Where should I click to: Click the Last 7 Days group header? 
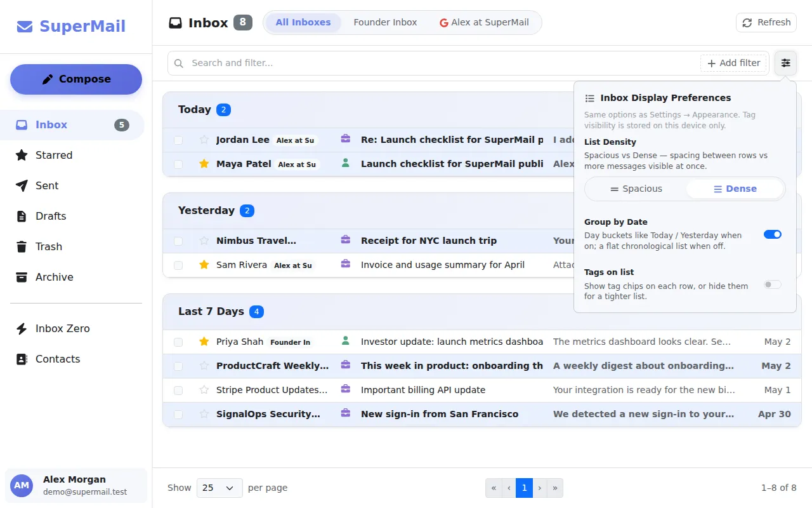pyautogui.click(x=482, y=312)
